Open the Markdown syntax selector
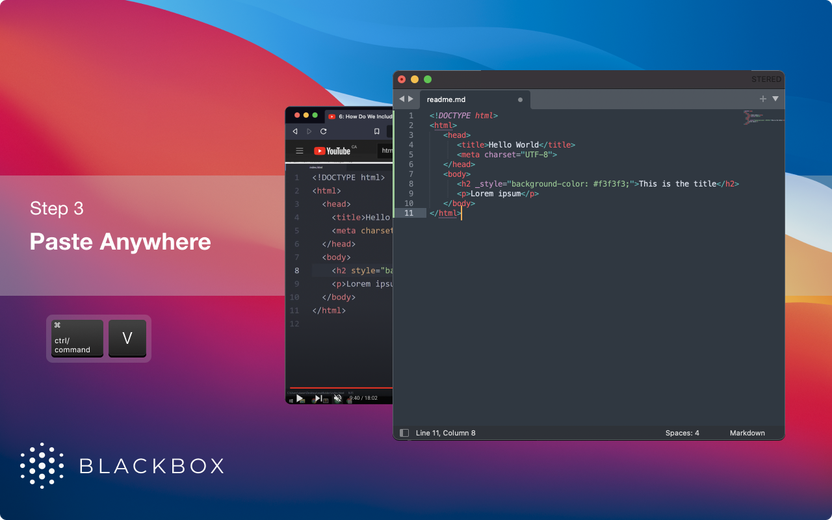The height and width of the screenshot is (520, 832). (x=747, y=433)
